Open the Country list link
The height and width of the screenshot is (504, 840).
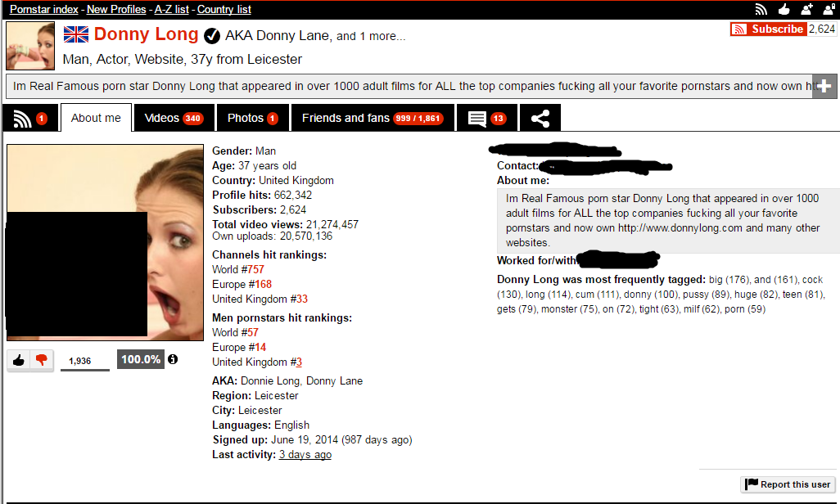click(x=224, y=9)
